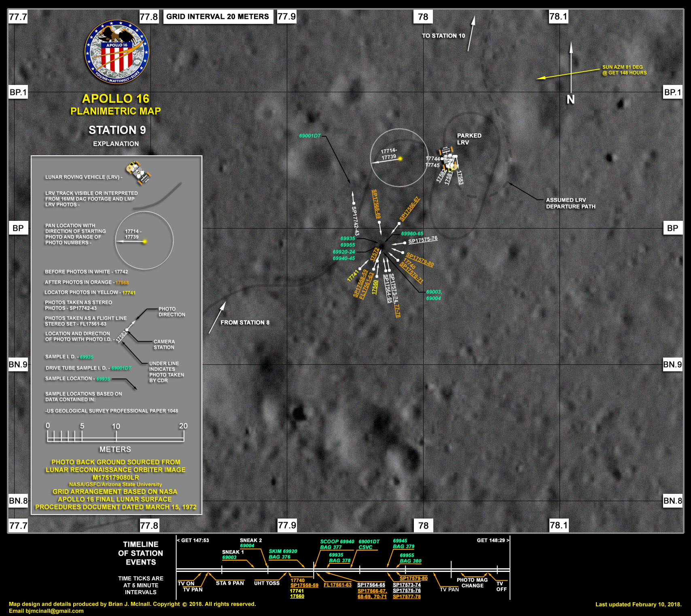Click the yellow sun azimuth 81 deg label
691x616 pixels.
[624, 70]
